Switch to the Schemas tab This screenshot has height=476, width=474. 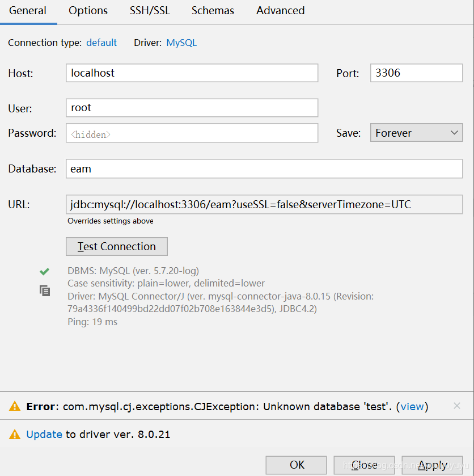(213, 11)
